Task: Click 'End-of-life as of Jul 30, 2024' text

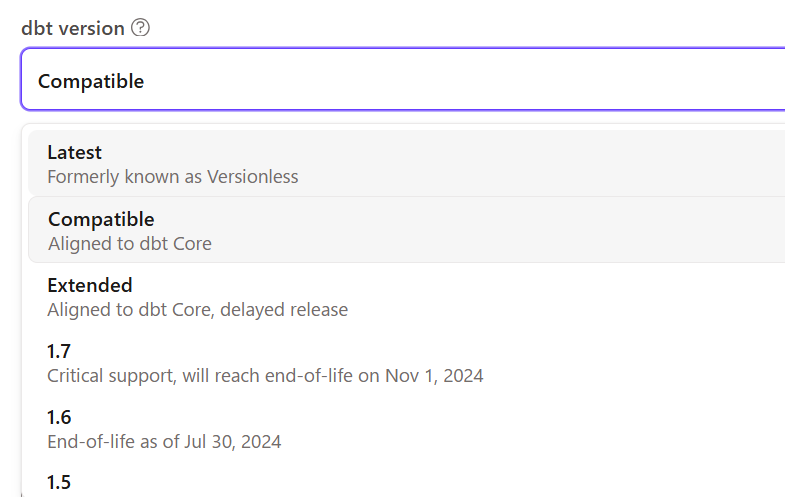Action: (164, 442)
